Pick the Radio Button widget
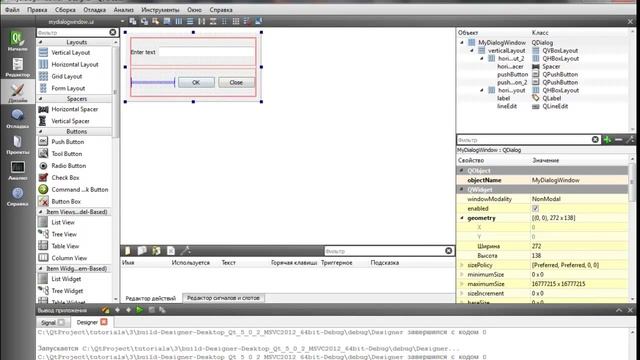 coord(68,166)
